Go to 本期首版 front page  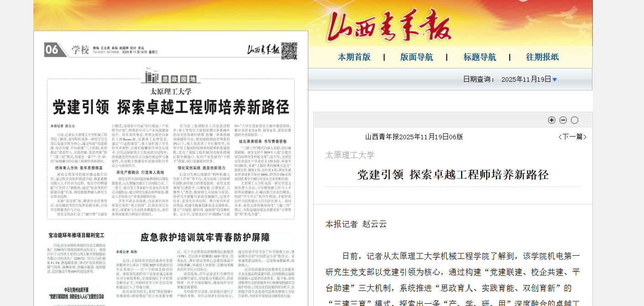[354, 57]
